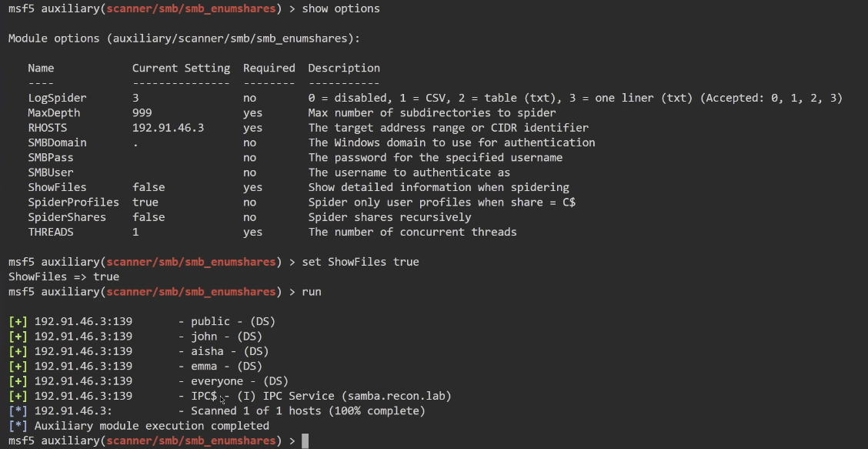Click the [*] marker before Auxiliary module message
The width and height of the screenshot is (868, 449).
click(x=18, y=426)
